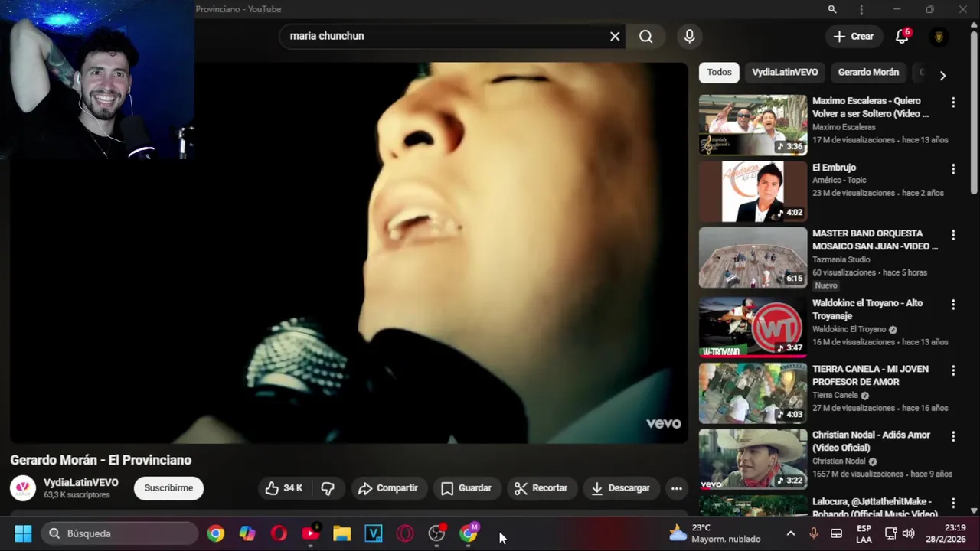The width and height of the screenshot is (980, 551).
Task: Clear the search box with the X icon
Action: pyautogui.click(x=615, y=36)
